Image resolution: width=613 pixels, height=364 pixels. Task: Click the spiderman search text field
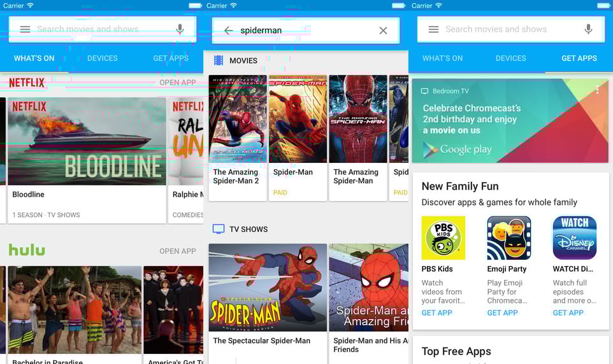click(x=305, y=31)
